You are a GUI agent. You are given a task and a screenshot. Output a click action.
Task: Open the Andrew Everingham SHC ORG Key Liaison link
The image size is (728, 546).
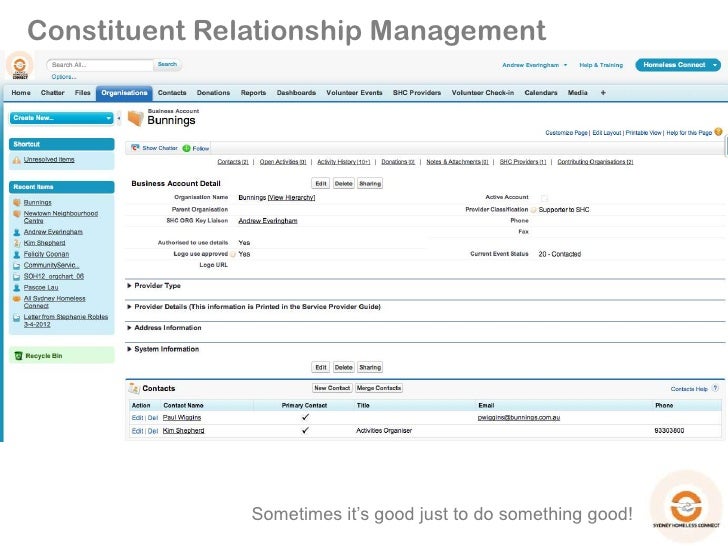click(x=268, y=221)
